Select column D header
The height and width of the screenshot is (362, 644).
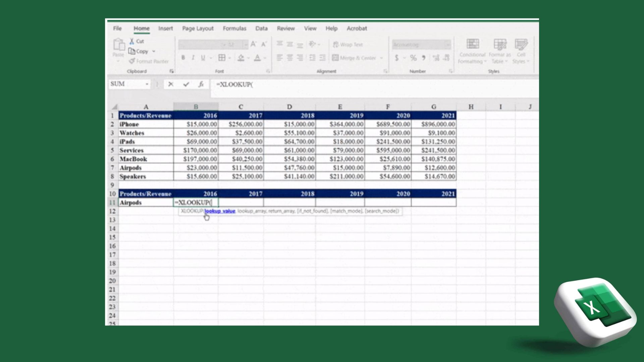point(289,107)
